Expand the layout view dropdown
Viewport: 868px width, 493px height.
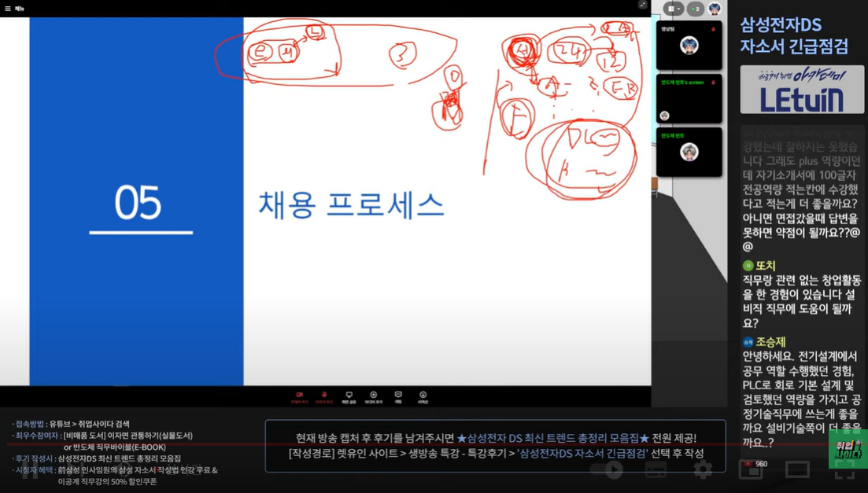(674, 9)
